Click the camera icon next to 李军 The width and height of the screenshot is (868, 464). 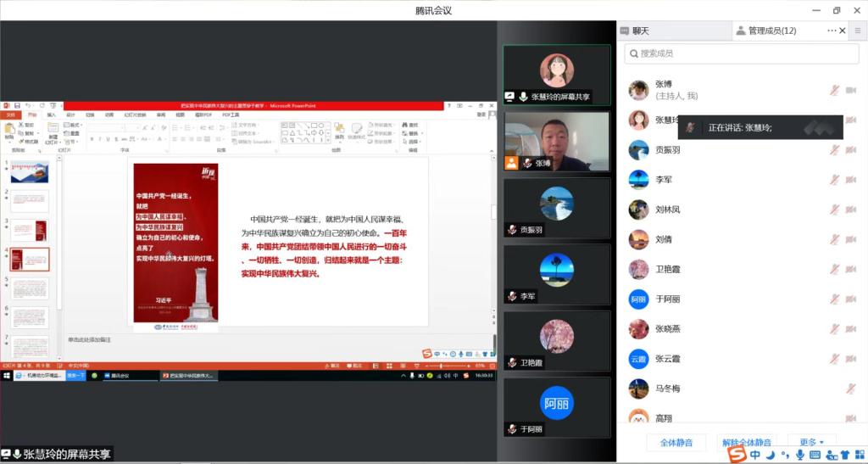coord(852,179)
